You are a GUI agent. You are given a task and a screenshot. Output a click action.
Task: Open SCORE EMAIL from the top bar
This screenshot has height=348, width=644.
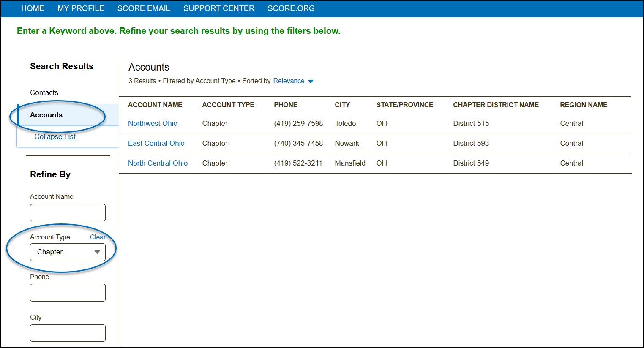point(144,8)
